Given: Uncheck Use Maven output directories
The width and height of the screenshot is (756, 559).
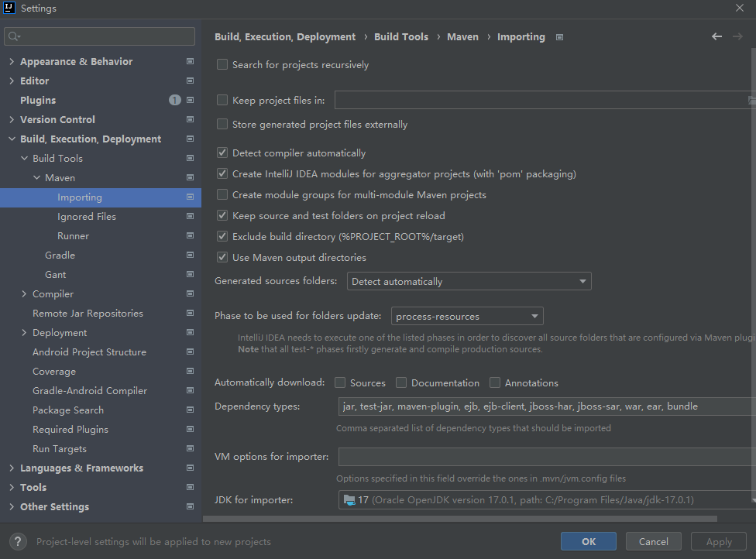Looking at the screenshot, I should pos(222,257).
